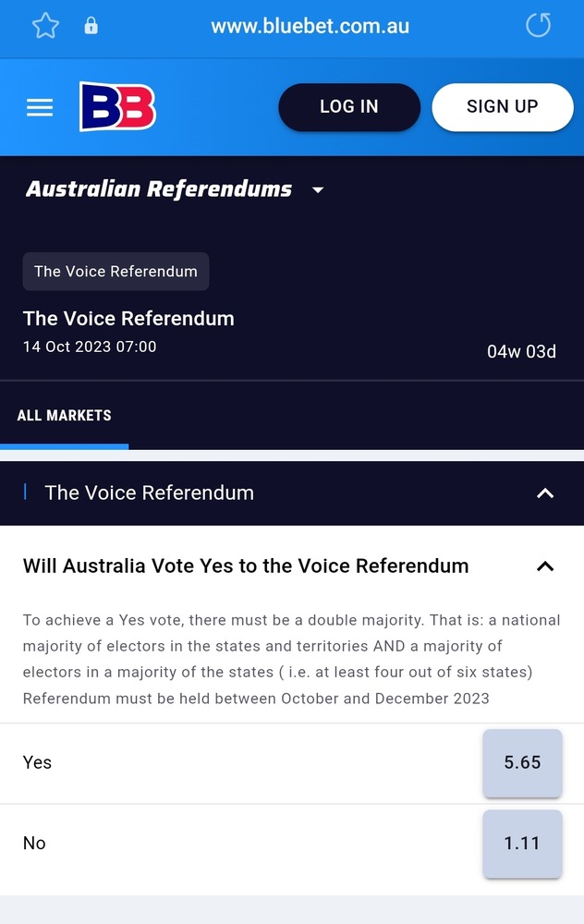The image size is (584, 924).
Task: Click the 14 Oct 2023 07:00 event date
Action: (x=90, y=347)
